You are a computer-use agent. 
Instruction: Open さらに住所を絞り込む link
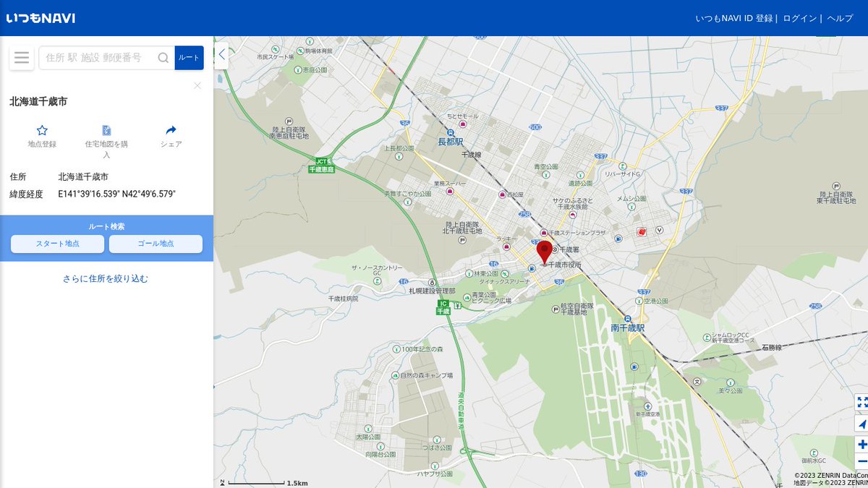pyautogui.click(x=106, y=278)
